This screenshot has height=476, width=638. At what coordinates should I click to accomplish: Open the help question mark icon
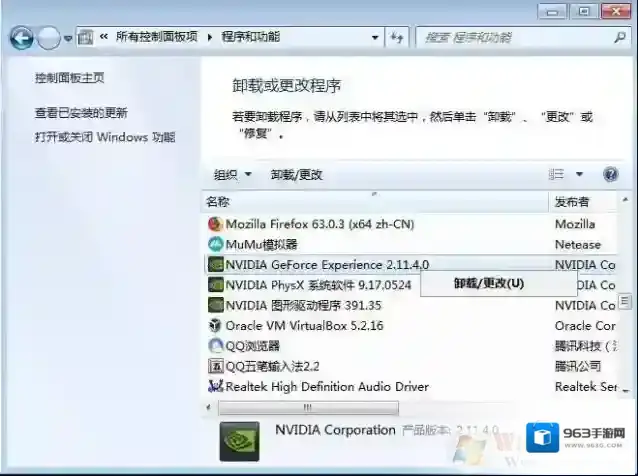click(x=611, y=174)
